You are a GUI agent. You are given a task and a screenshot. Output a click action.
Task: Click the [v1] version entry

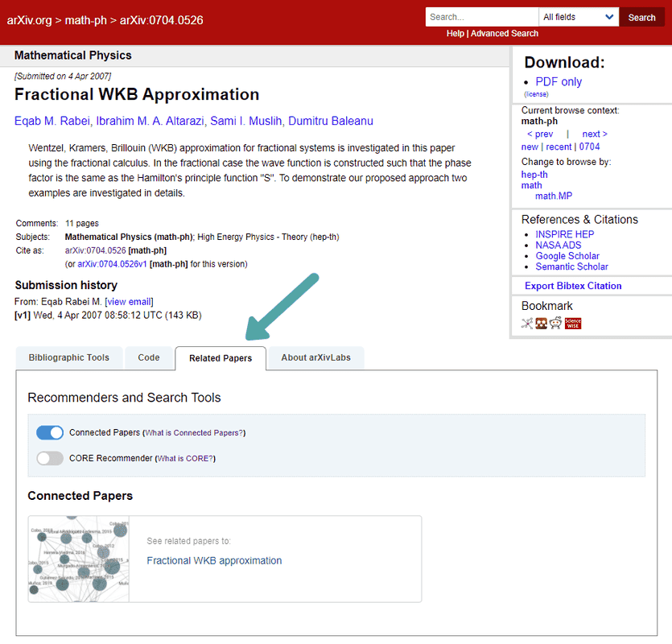23,316
